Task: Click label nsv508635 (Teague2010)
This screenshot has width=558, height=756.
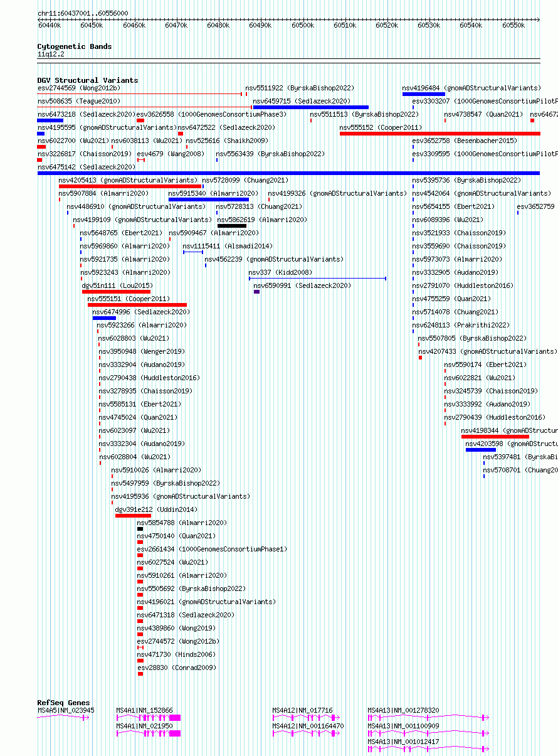Action: coord(78,101)
